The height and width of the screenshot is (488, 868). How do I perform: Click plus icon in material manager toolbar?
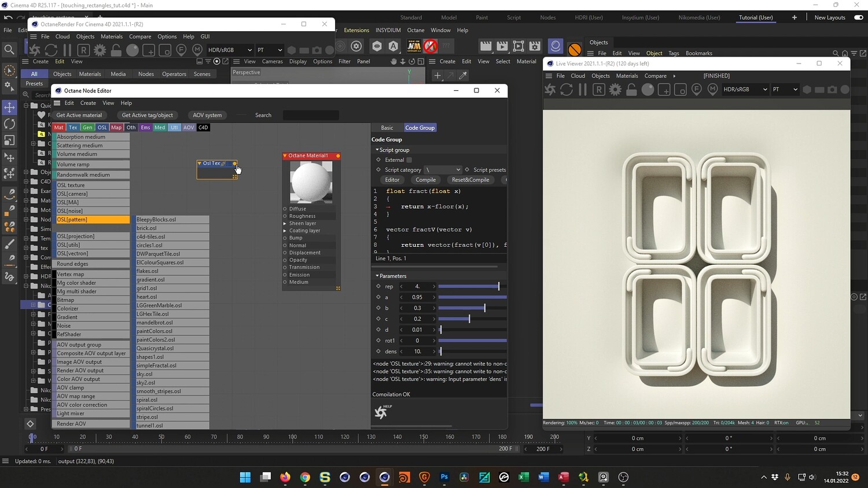(437, 75)
